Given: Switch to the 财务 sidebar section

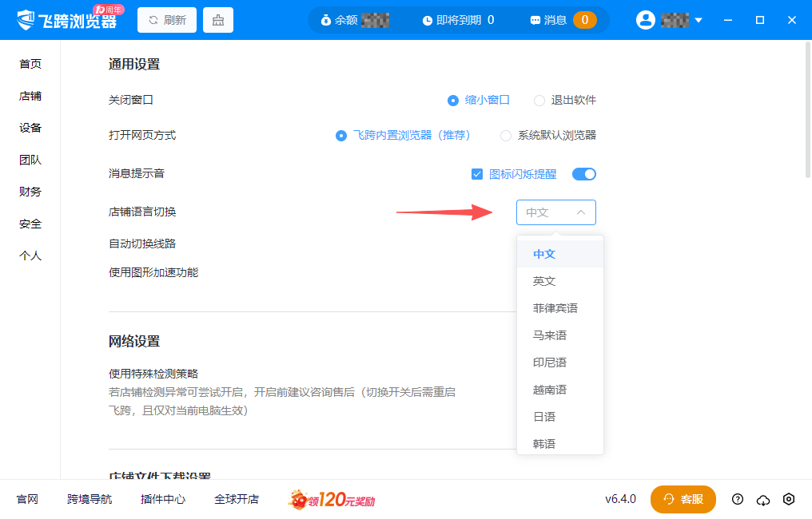Looking at the screenshot, I should 30,191.
